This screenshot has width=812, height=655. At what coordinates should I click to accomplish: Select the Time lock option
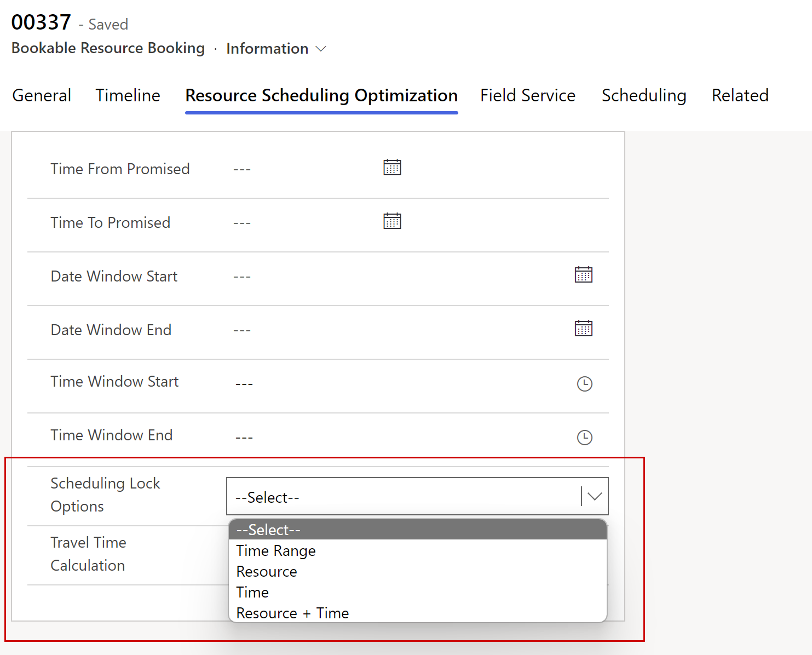click(252, 592)
